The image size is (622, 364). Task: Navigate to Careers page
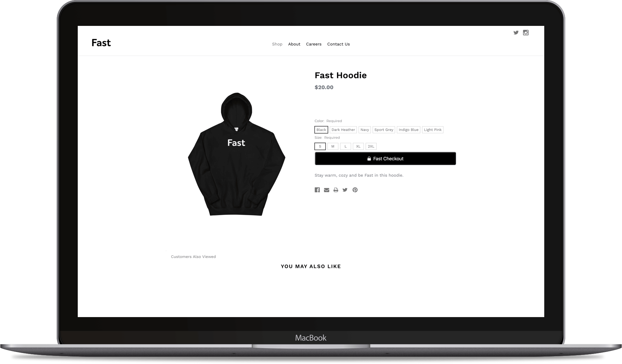[x=314, y=44]
